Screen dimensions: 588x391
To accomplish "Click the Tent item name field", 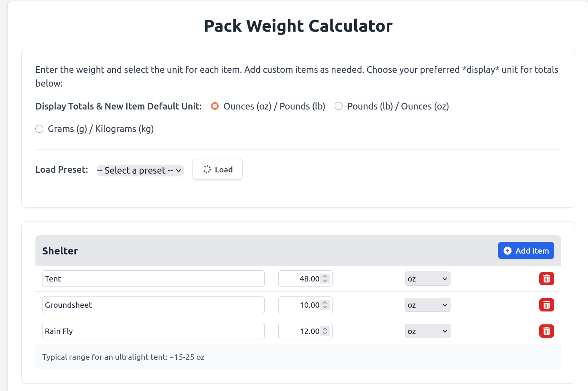I will pyautogui.click(x=153, y=279).
